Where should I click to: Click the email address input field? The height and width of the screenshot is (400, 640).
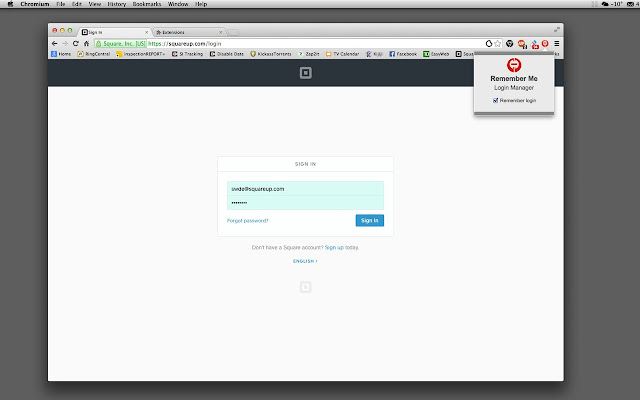click(x=305, y=189)
